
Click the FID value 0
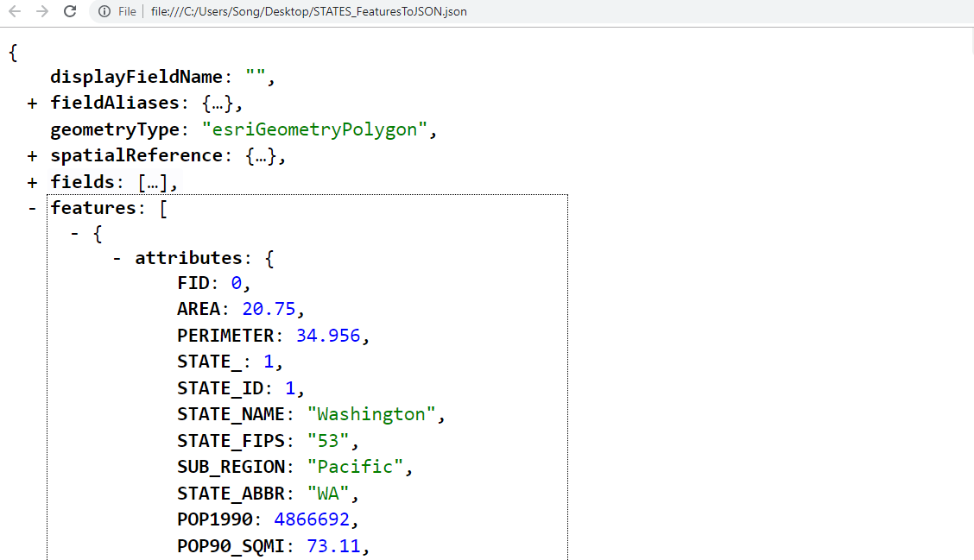pos(235,283)
